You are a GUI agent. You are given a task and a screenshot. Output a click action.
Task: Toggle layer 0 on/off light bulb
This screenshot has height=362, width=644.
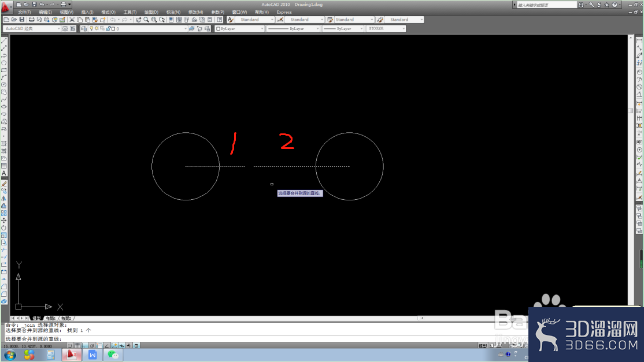tap(91, 29)
